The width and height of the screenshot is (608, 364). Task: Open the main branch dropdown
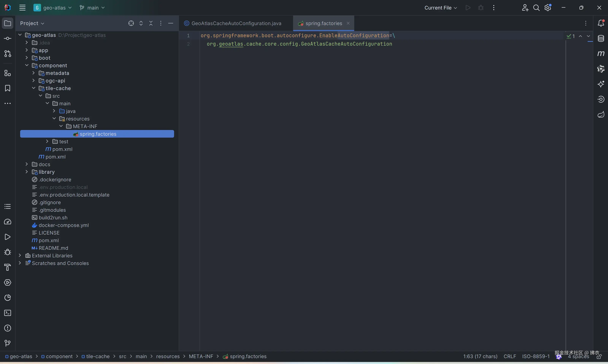[92, 8]
